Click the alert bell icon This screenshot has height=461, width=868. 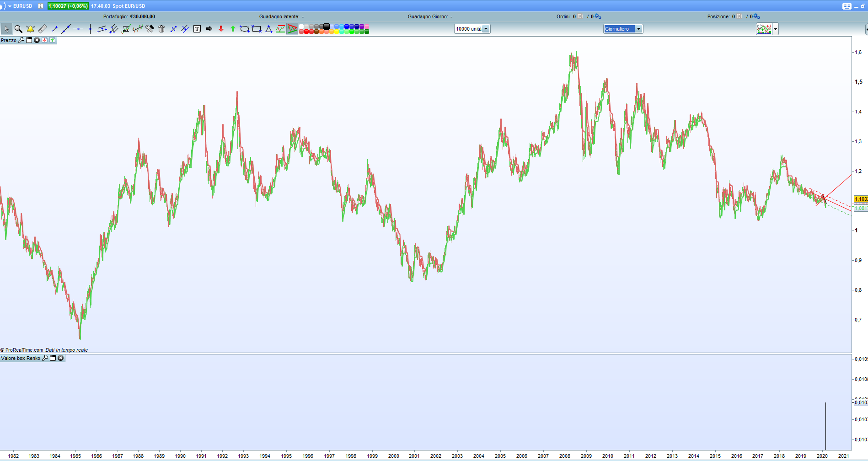click(30, 29)
